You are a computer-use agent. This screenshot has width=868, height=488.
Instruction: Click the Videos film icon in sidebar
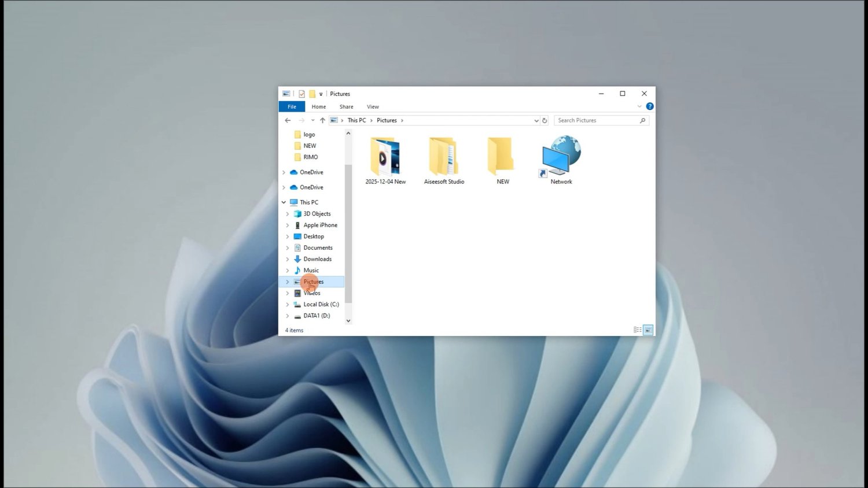[297, 293]
